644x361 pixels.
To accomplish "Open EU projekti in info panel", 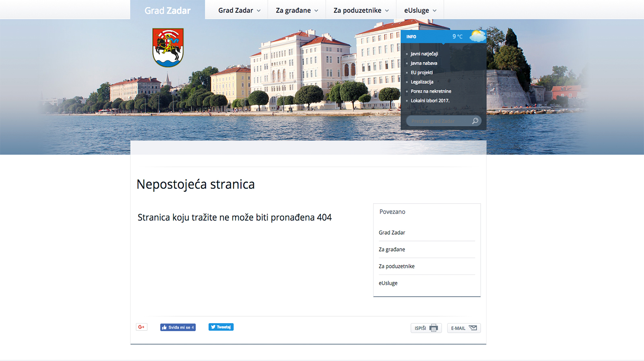I will tap(421, 72).
